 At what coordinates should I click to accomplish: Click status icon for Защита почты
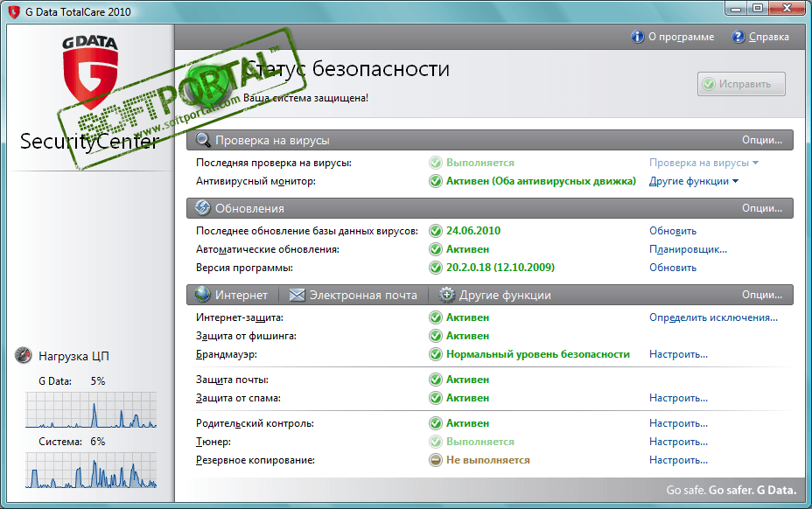436,380
